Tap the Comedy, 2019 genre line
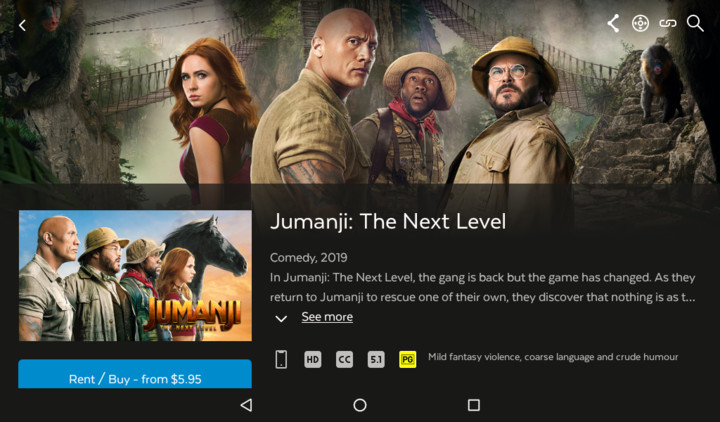The image size is (720, 422). click(x=309, y=258)
